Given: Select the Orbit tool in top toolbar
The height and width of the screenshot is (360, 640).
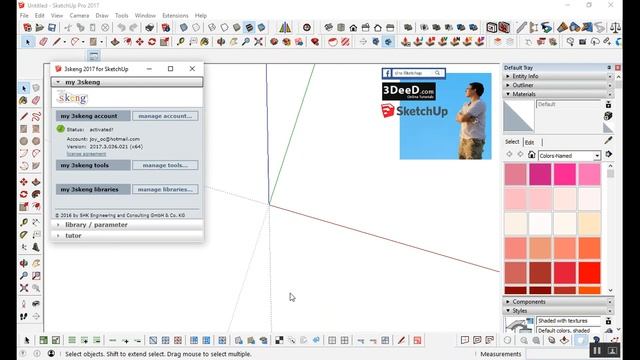Looking at the screenshot, I should click(221, 42).
